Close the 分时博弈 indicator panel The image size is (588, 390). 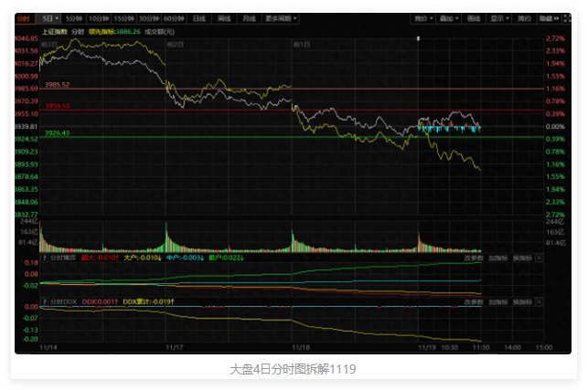[x=539, y=258]
